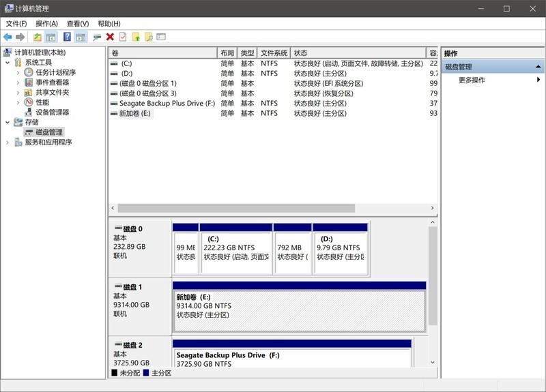The image size is (546, 392).
Task: Collapse the 系统工具 tree node
Action: 8,63
